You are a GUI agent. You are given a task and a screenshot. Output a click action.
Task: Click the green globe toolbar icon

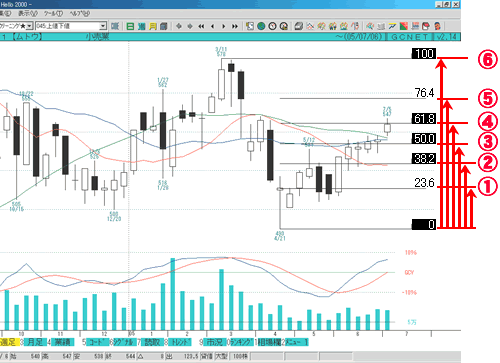[x=261, y=26]
